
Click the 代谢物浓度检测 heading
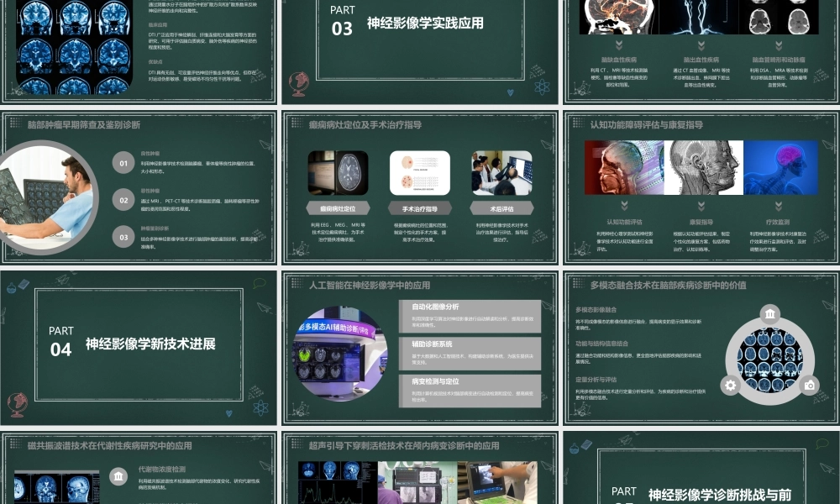click(x=162, y=470)
